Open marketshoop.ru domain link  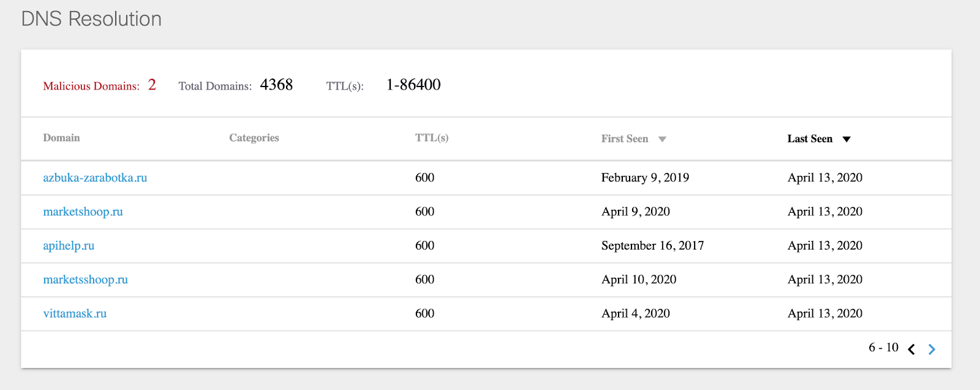point(83,212)
